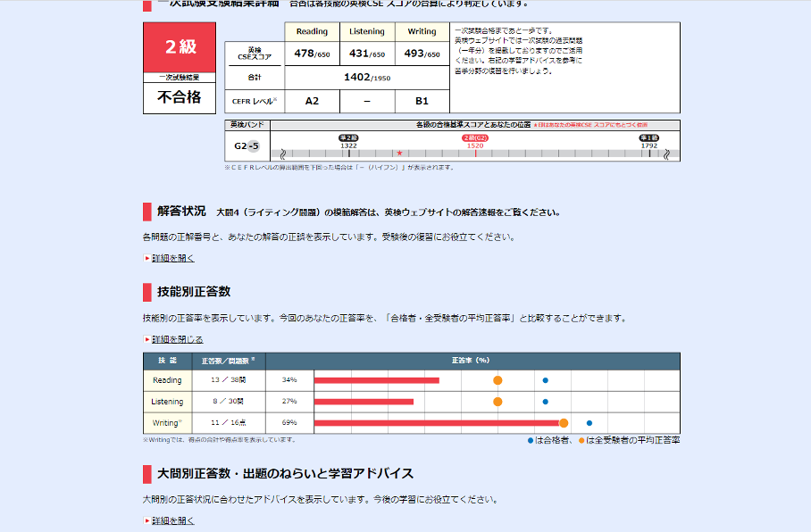Click the 英検CSEスコア row label

tap(255, 54)
